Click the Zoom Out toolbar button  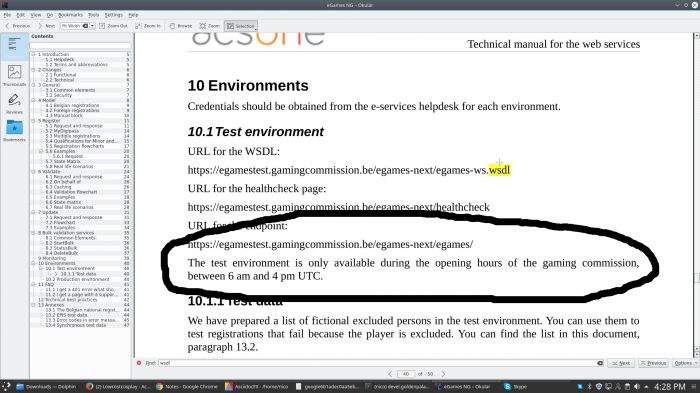(113, 26)
